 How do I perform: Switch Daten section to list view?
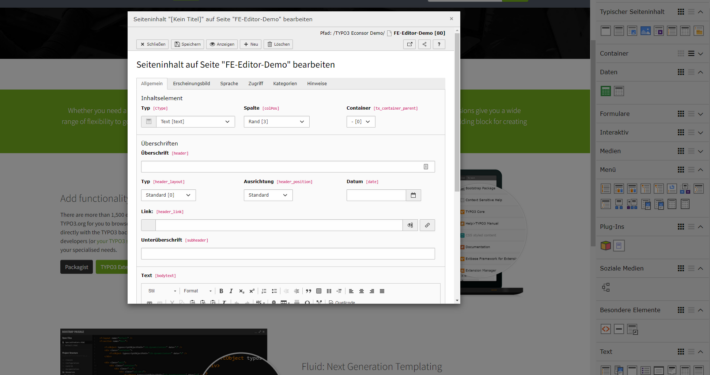(691, 72)
